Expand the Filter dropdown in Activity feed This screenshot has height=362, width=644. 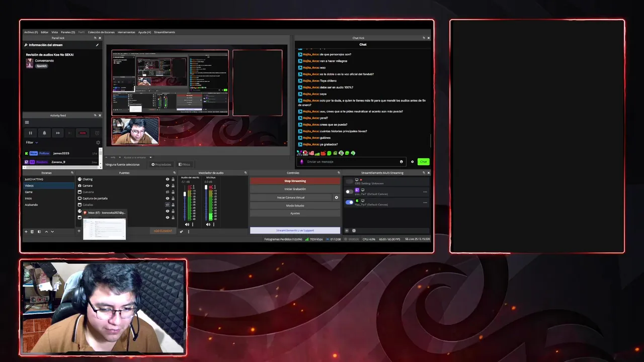[32, 142]
